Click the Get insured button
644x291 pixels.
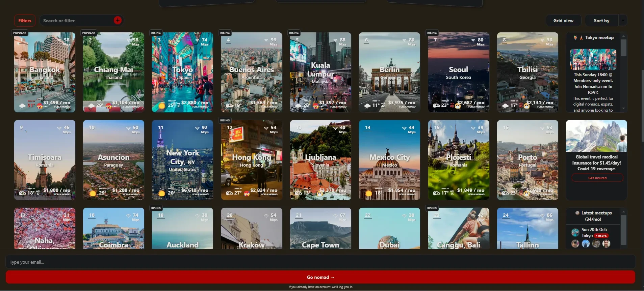597,178
